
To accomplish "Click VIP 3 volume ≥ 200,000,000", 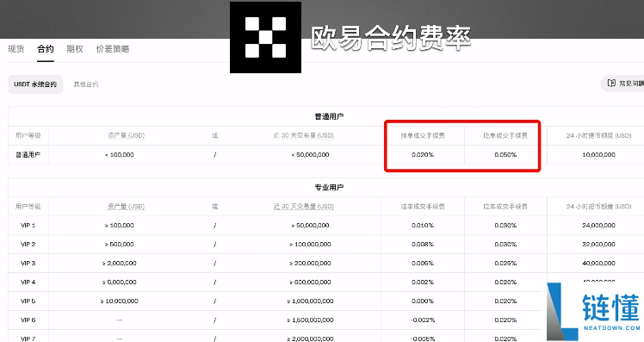I will click(310, 264).
